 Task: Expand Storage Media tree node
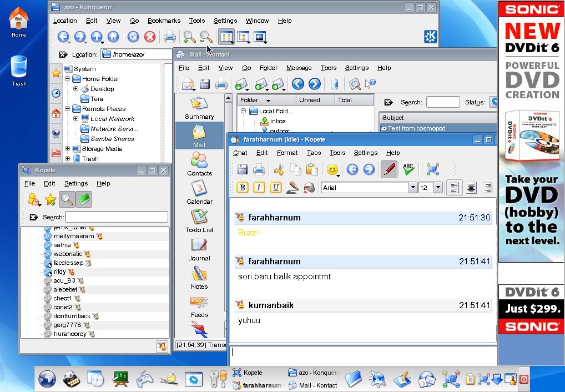67,148
